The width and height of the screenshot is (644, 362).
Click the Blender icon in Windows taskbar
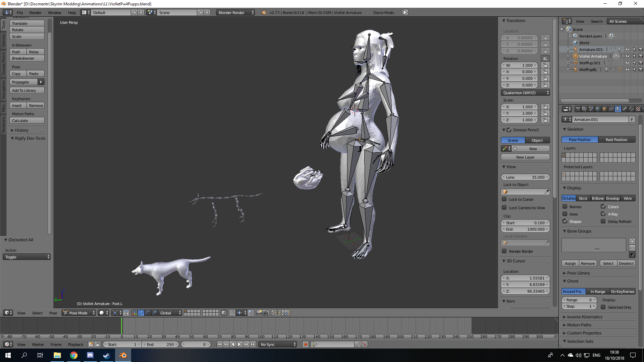point(123,355)
